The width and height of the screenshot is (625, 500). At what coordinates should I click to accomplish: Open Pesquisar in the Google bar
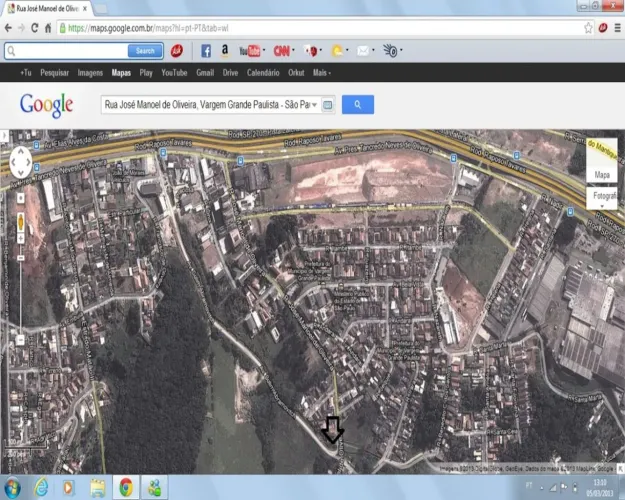[55, 73]
